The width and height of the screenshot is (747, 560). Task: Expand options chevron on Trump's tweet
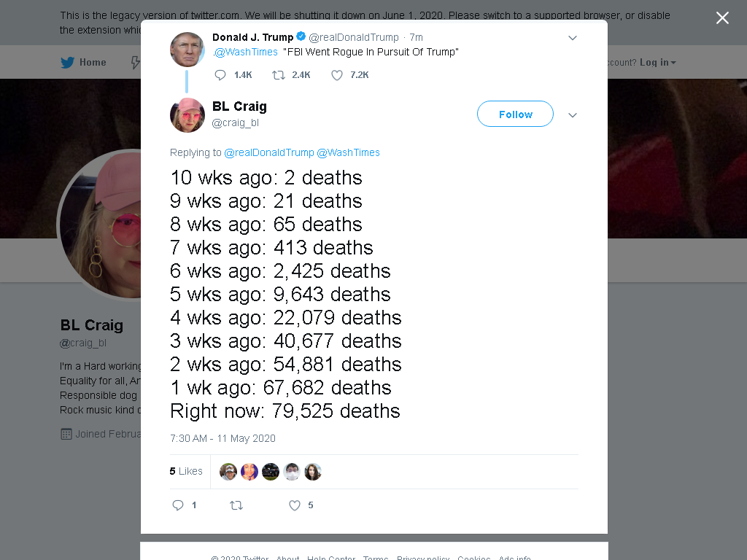(573, 38)
